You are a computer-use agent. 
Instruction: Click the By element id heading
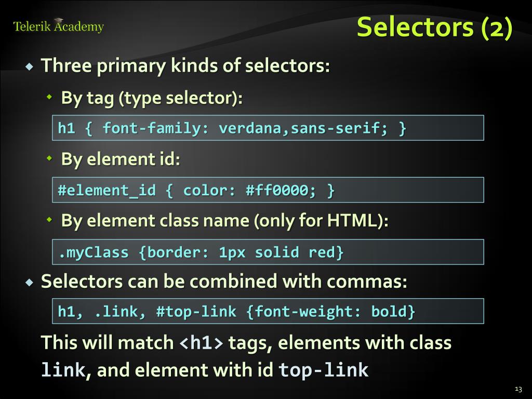[121, 159]
